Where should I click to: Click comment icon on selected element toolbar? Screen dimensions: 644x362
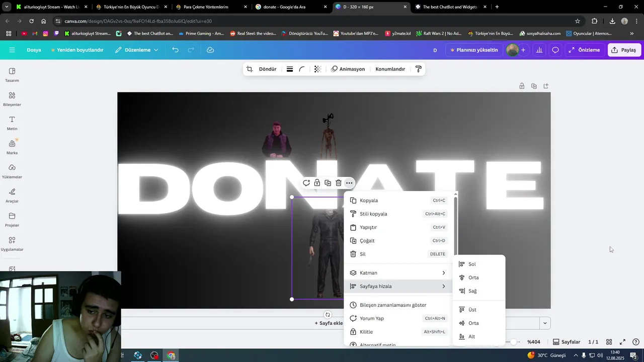tap(306, 183)
